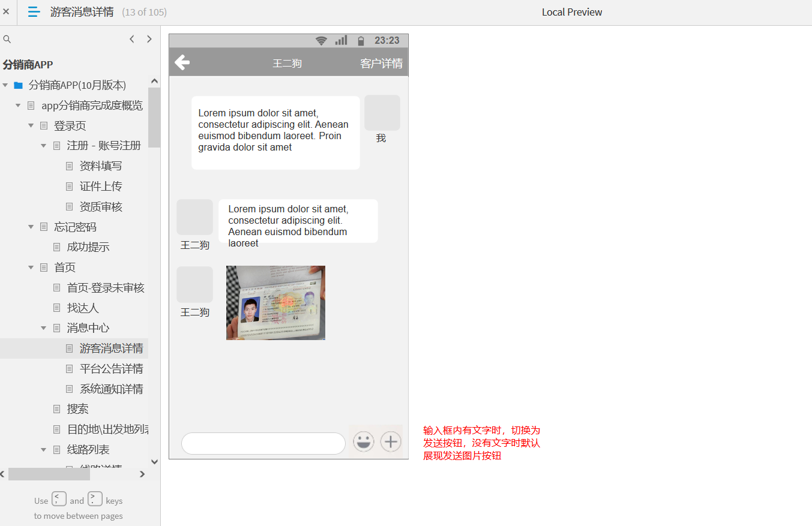812x526 pixels.
Task: Click the sitemap scrollbar down arrow
Action: point(154,462)
